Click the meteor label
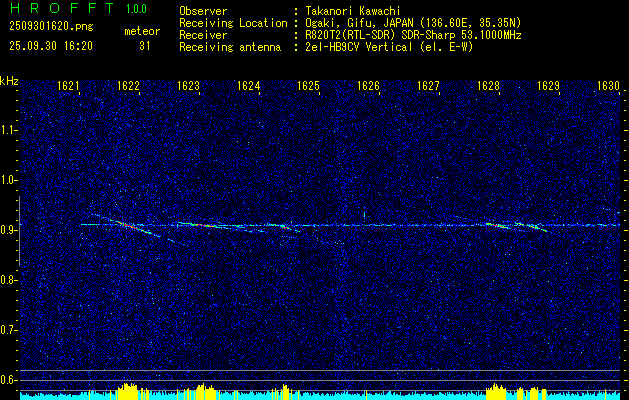 pyautogui.click(x=142, y=31)
